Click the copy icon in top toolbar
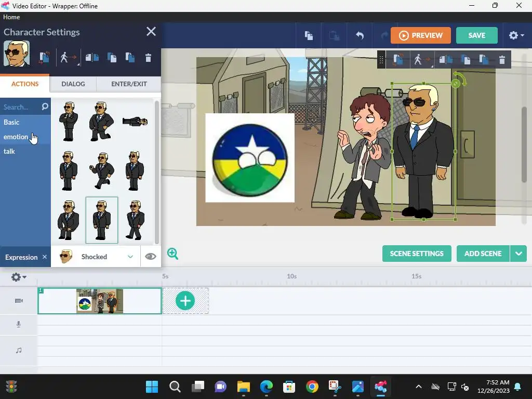The width and height of the screenshot is (532, 399). click(309, 35)
